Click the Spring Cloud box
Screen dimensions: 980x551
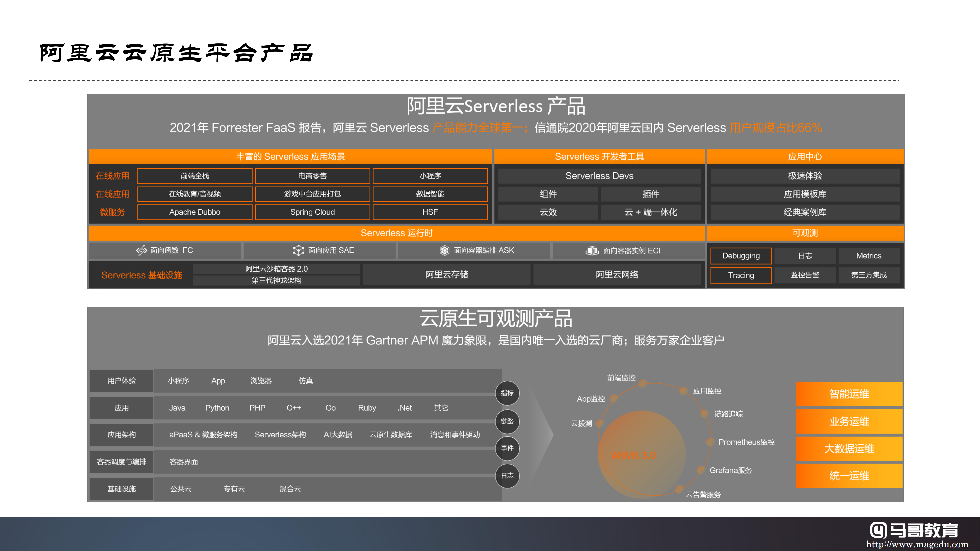tap(312, 212)
